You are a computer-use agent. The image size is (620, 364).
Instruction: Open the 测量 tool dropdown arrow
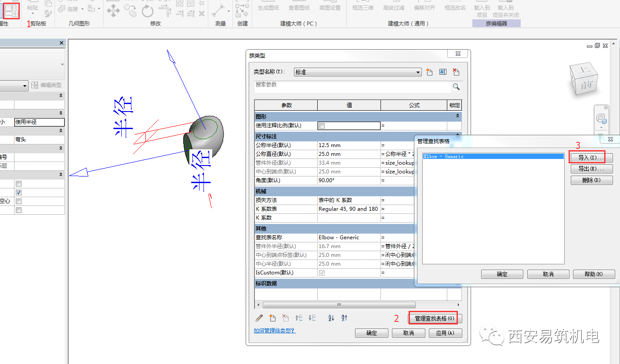click(228, 11)
